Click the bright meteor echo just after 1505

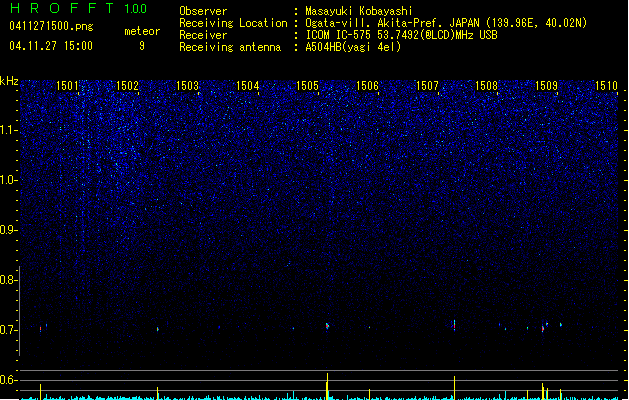[x=327, y=326]
